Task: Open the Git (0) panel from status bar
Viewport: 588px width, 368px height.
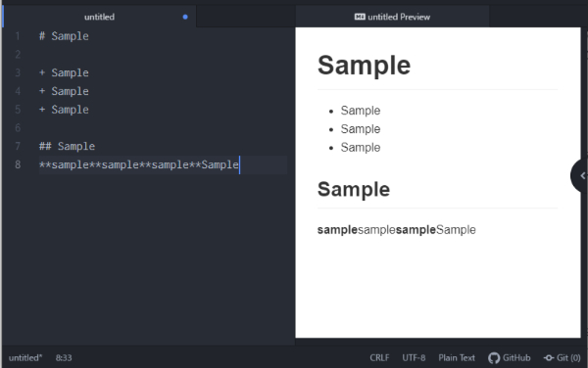Action: pyautogui.click(x=563, y=358)
